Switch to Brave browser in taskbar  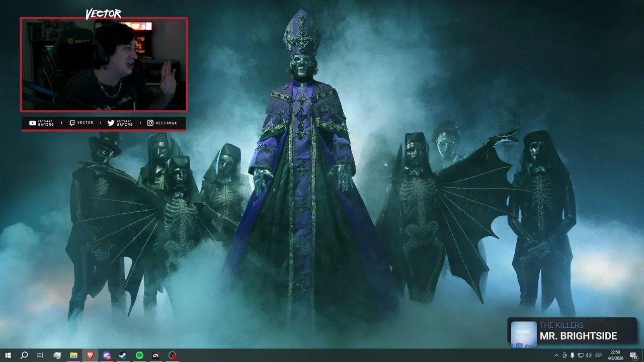pos(90,355)
